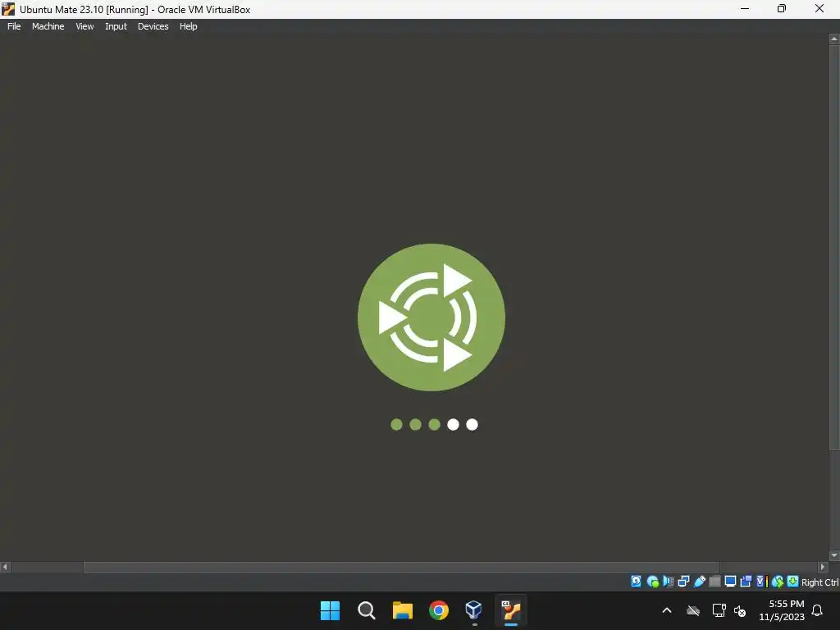Click the horizontal scrollbar thumb
The image size is (840, 630).
pos(400,567)
